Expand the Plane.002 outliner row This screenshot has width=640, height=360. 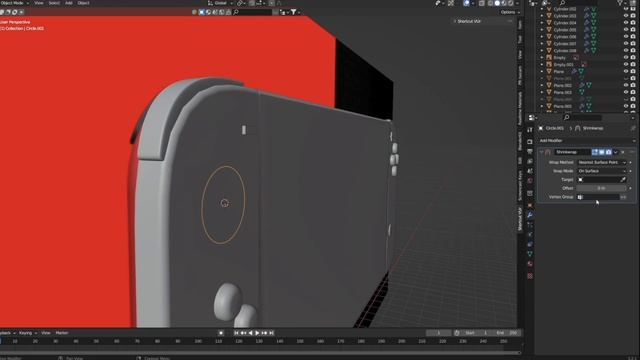[x=542, y=85]
